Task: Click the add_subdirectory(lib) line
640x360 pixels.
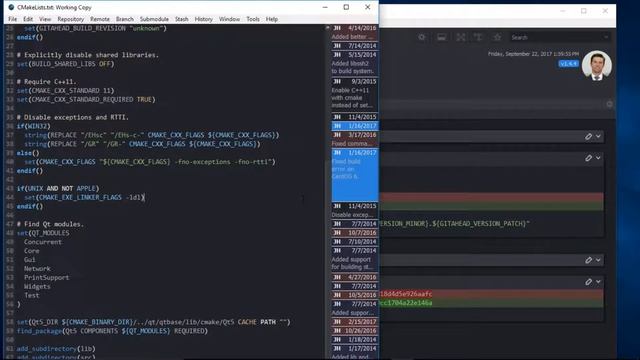Action: pos(56,349)
